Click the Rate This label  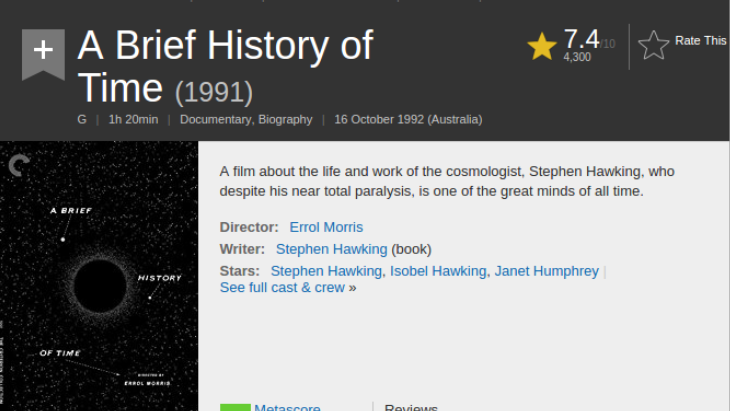pos(700,41)
